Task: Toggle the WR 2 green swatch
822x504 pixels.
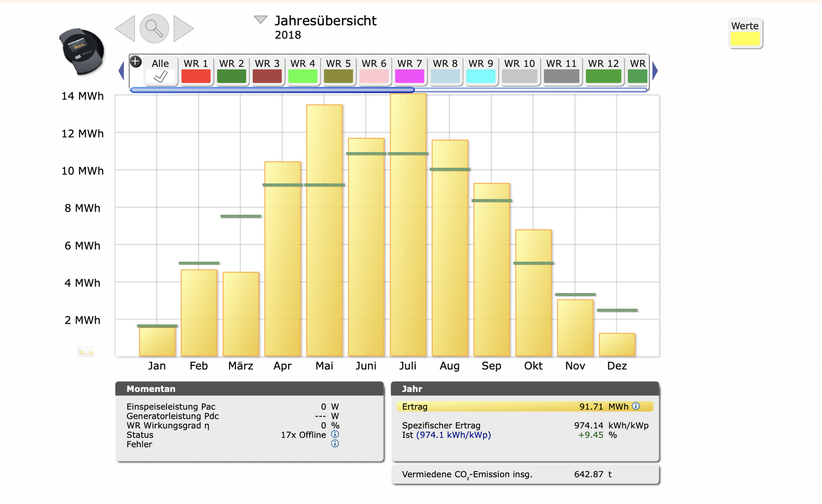Action: [232, 77]
